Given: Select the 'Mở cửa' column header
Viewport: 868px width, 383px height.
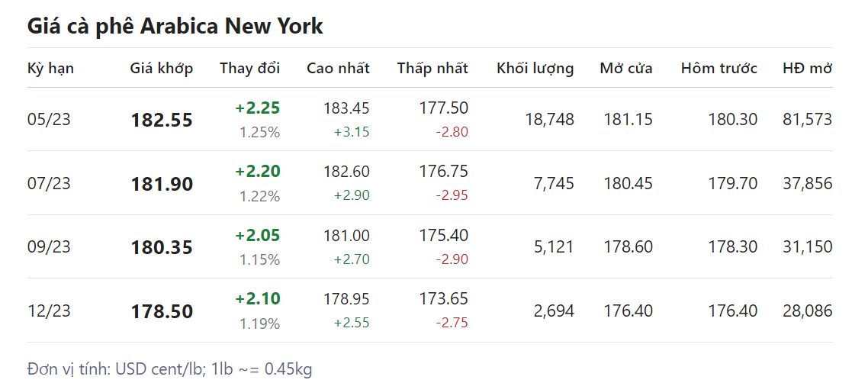Looking at the screenshot, I should 625,68.
